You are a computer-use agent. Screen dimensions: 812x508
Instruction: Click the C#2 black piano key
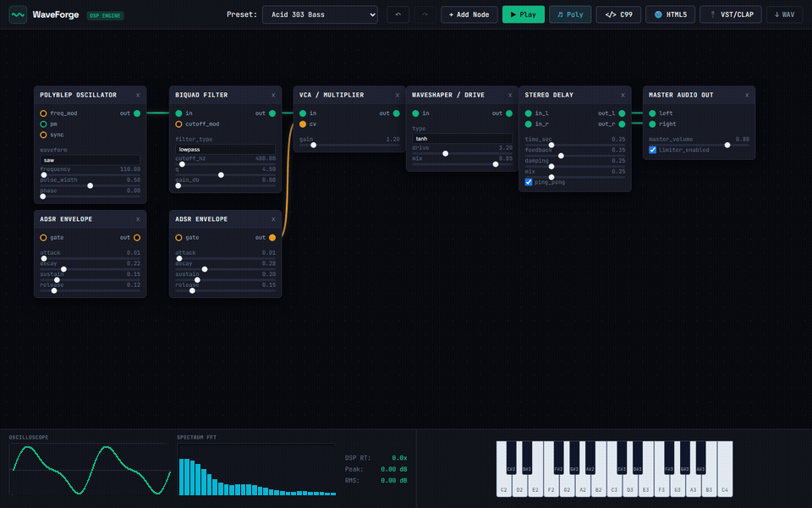coord(511,457)
